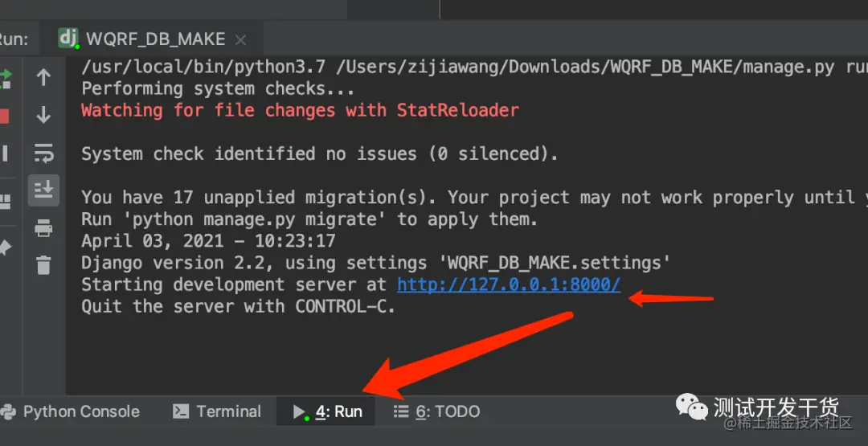The width and height of the screenshot is (868, 446).
Task: Toggle Scroll to End of console
Action: pyautogui.click(x=43, y=190)
